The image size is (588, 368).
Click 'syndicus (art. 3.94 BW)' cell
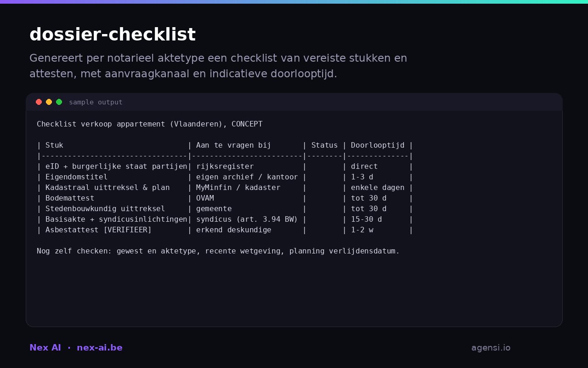point(247,219)
